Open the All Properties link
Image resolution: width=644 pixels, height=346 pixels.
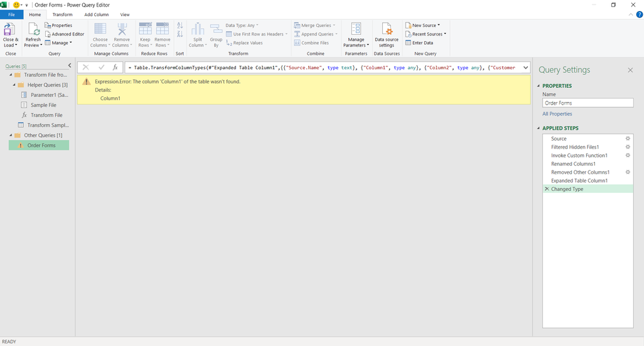[558, 114]
